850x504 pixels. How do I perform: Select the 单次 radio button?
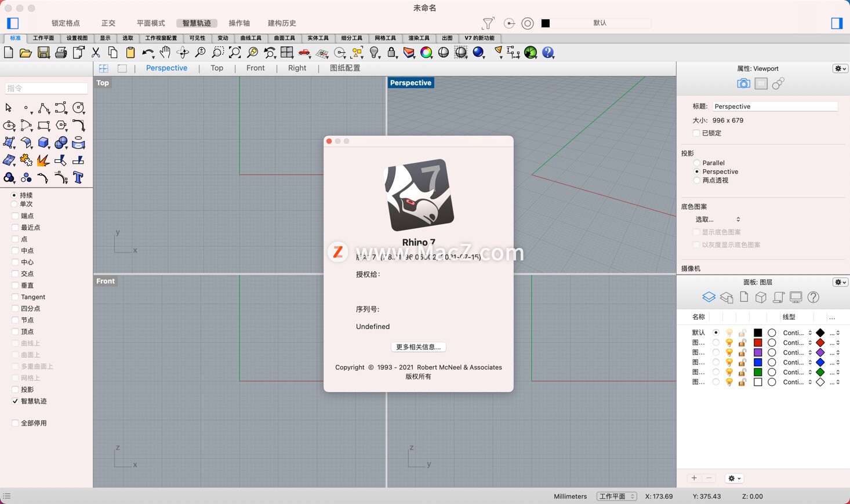tap(14, 204)
